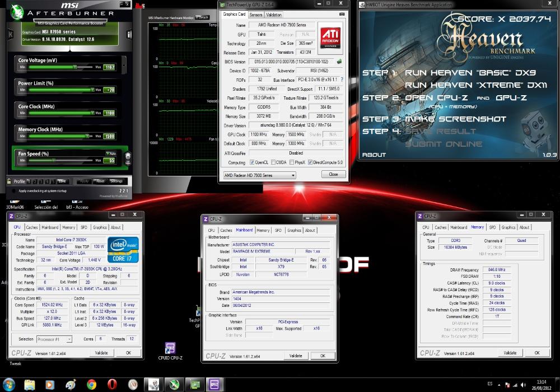This screenshot has width=560, height=392.
Task: Open the Windows Start menu
Action: [8, 385]
